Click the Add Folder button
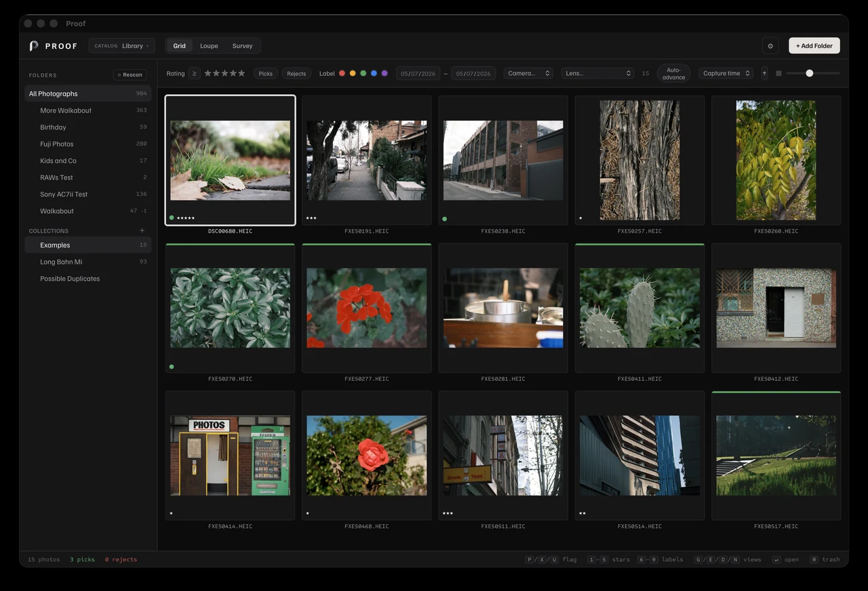Viewport: 868px width, 591px height. [x=814, y=45]
